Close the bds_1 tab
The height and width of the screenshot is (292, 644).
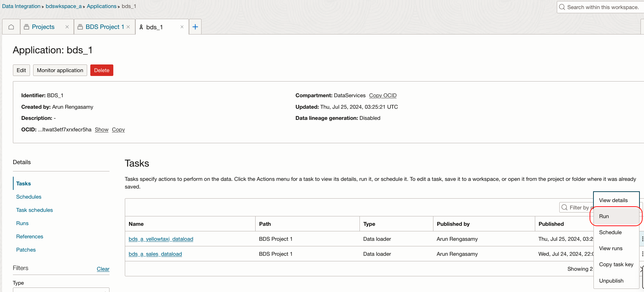(x=182, y=27)
